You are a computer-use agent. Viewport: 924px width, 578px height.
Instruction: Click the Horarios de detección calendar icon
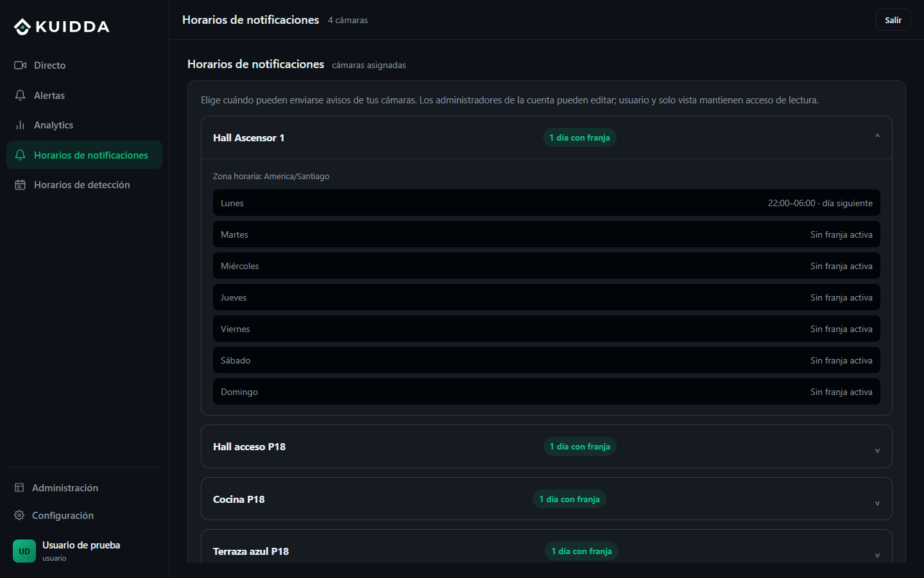point(20,185)
